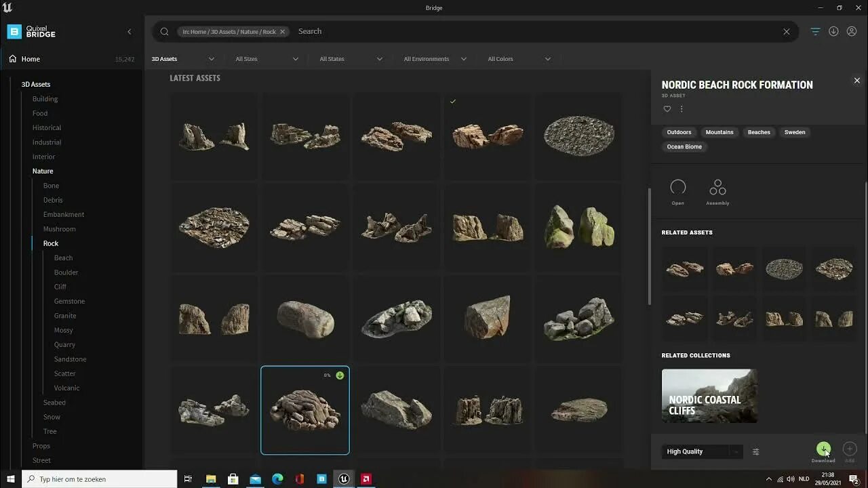Click the filter icon in top bar

pyautogui.click(x=815, y=31)
